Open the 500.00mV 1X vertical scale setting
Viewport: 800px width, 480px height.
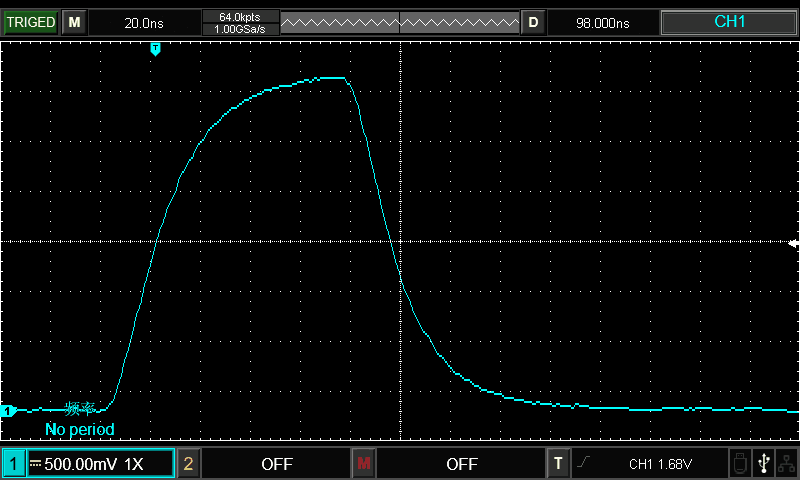pos(100,464)
